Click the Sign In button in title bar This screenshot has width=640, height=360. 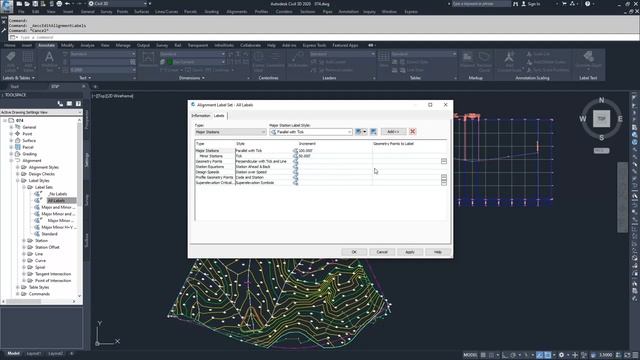(x=531, y=4)
